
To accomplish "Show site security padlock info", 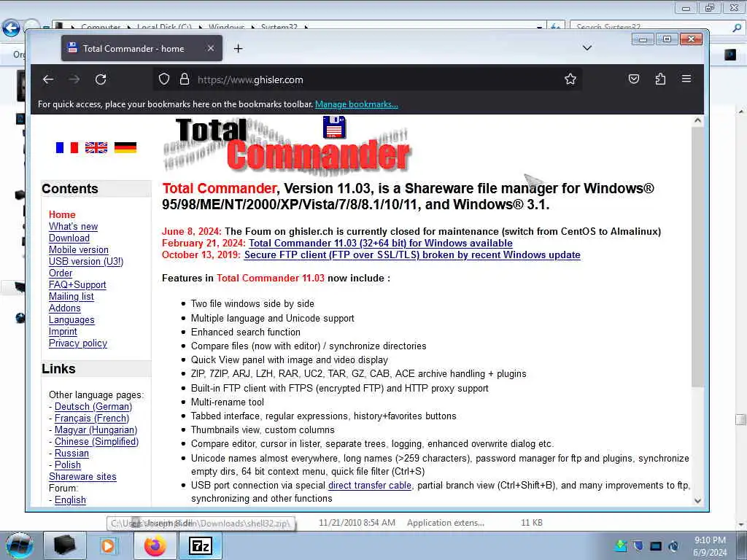I will coord(185,79).
